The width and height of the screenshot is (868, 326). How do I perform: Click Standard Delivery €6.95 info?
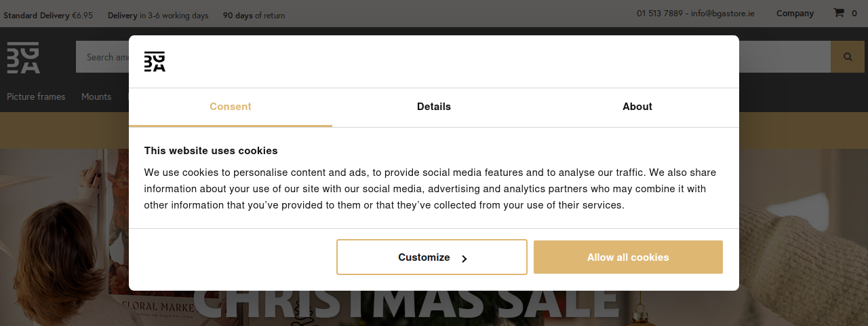pyautogui.click(x=48, y=15)
